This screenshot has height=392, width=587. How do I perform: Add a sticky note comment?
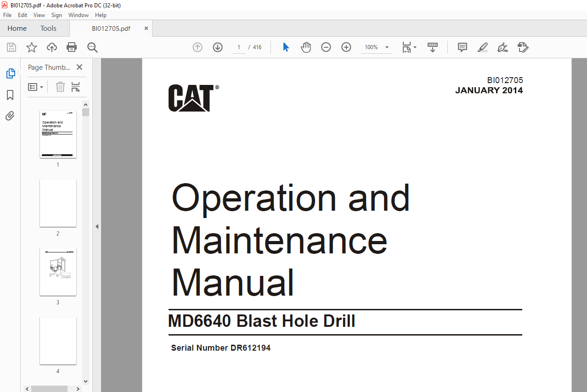tap(463, 47)
